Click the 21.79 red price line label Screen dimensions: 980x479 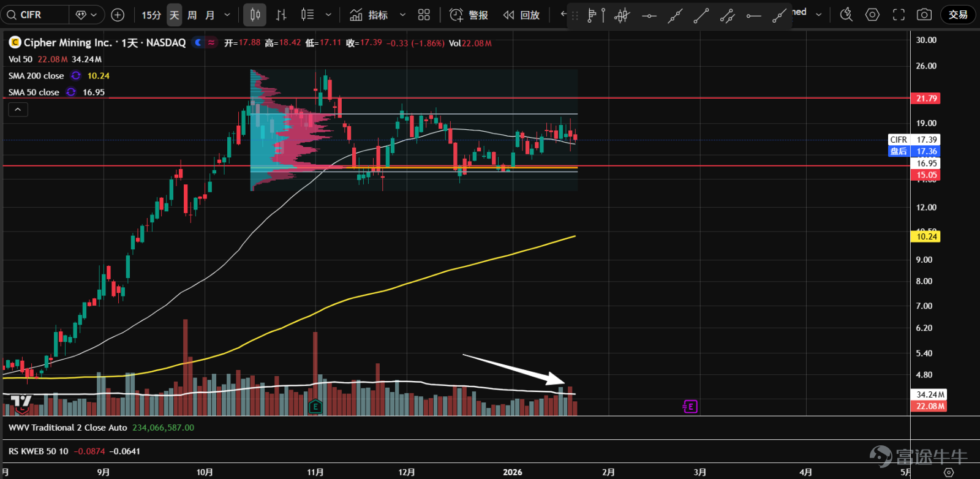point(926,99)
